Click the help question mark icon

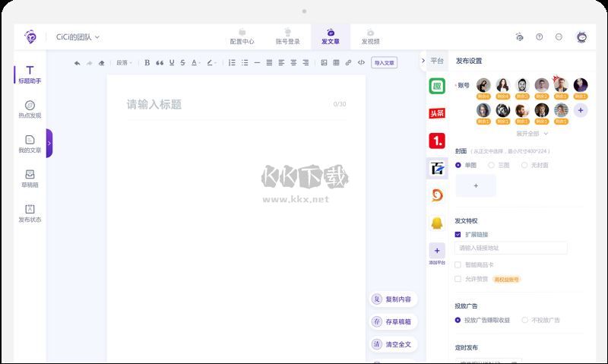(x=540, y=36)
